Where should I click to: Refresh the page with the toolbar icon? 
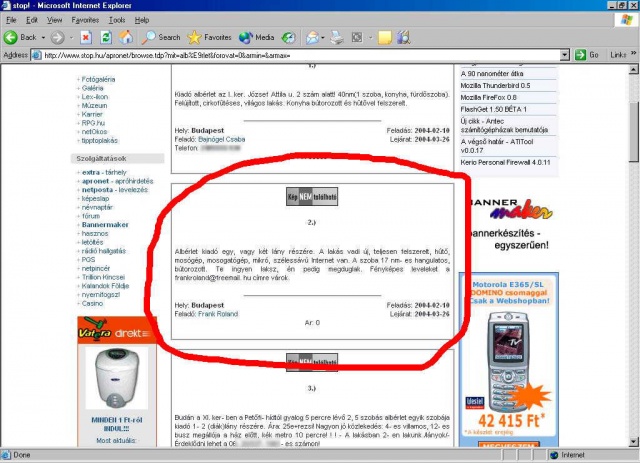(x=104, y=37)
